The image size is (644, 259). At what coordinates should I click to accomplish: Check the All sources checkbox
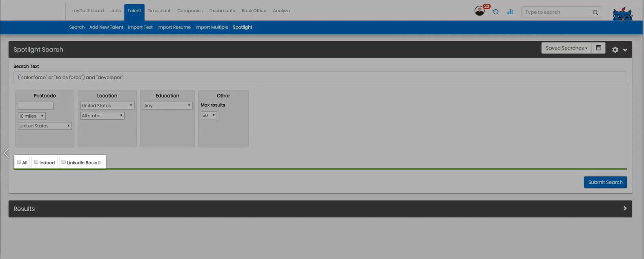19,162
